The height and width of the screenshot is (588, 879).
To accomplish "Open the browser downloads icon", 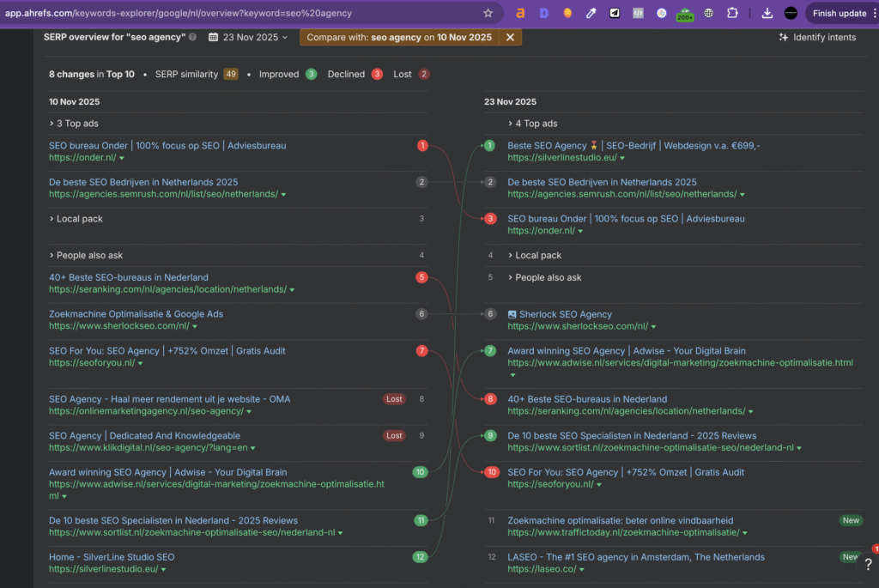I will (x=767, y=13).
